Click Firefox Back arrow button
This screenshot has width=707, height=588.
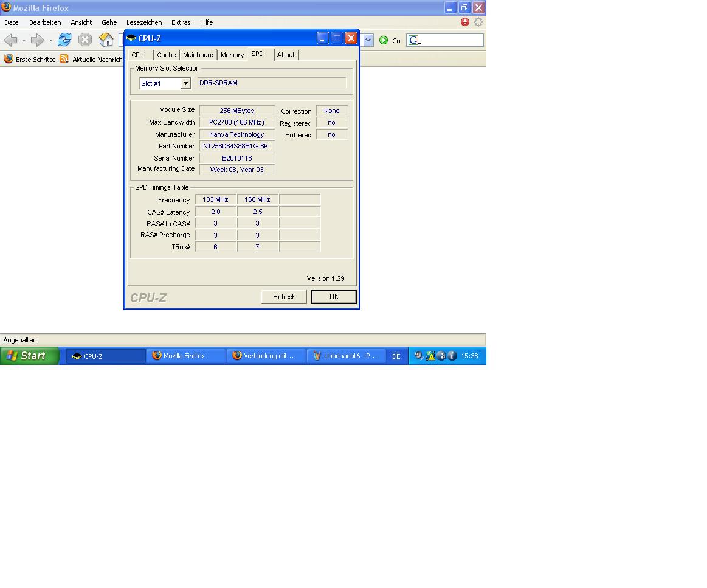10,40
